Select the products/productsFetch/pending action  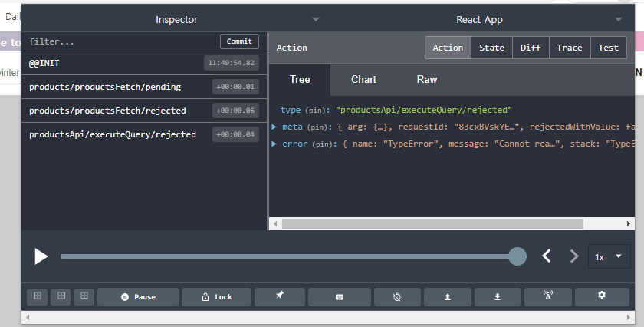pos(144,87)
